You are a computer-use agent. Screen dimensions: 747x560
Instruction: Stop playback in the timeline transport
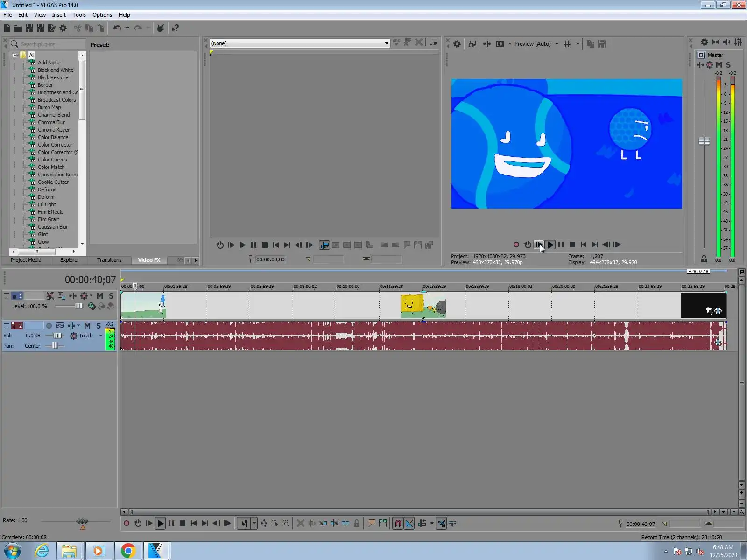click(x=183, y=524)
